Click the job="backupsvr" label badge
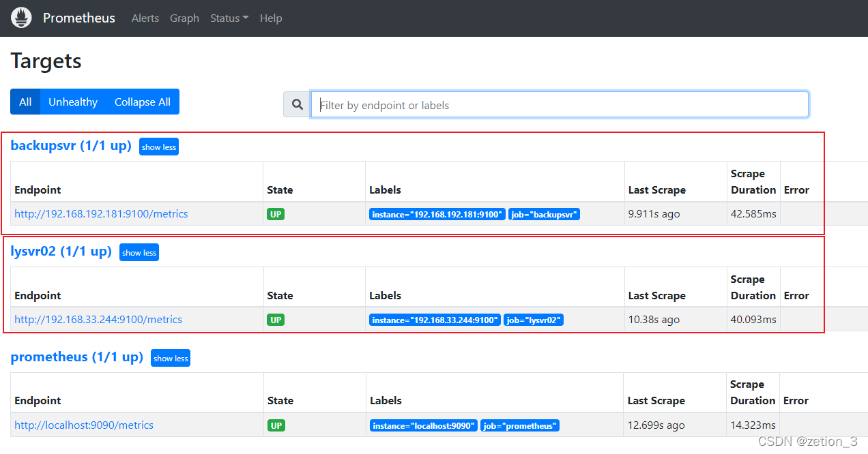 click(545, 214)
